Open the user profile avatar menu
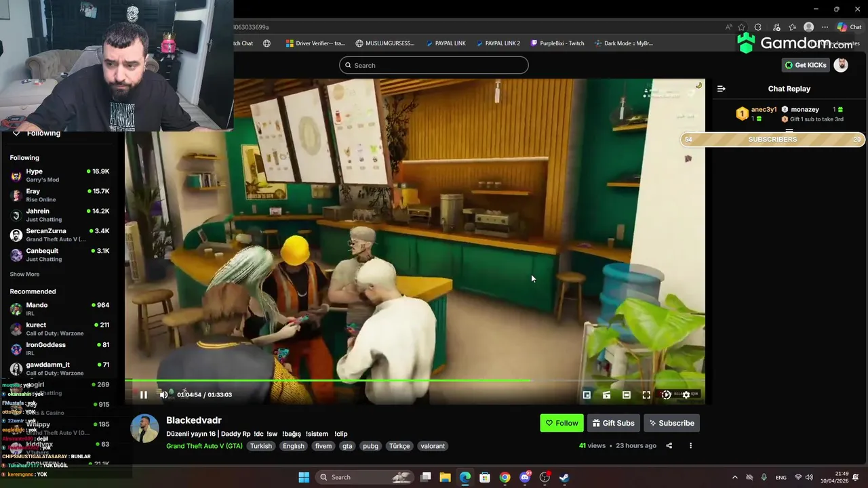This screenshot has width=868, height=488. point(841,65)
